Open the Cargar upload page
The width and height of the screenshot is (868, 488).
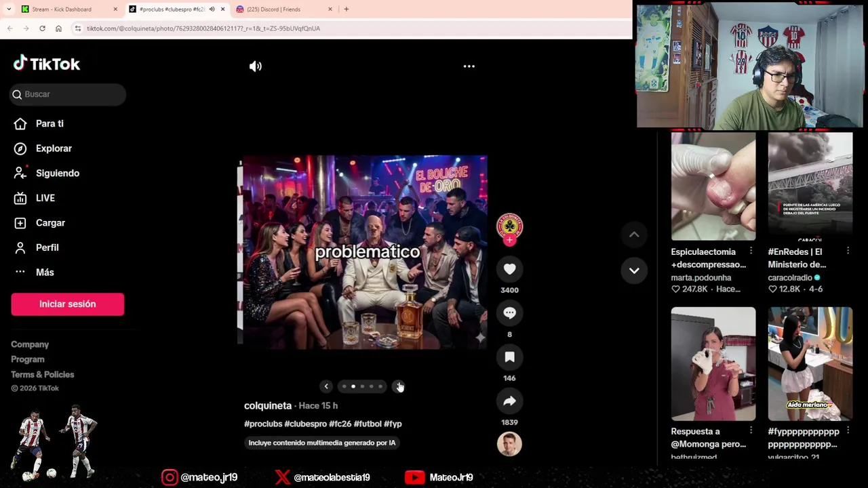tap(50, 223)
